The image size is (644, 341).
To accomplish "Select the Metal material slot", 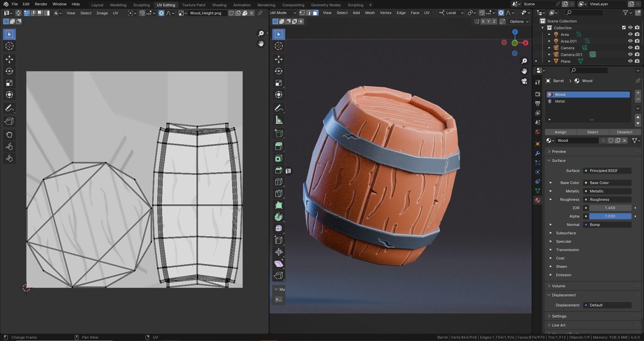I will click(x=588, y=101).
